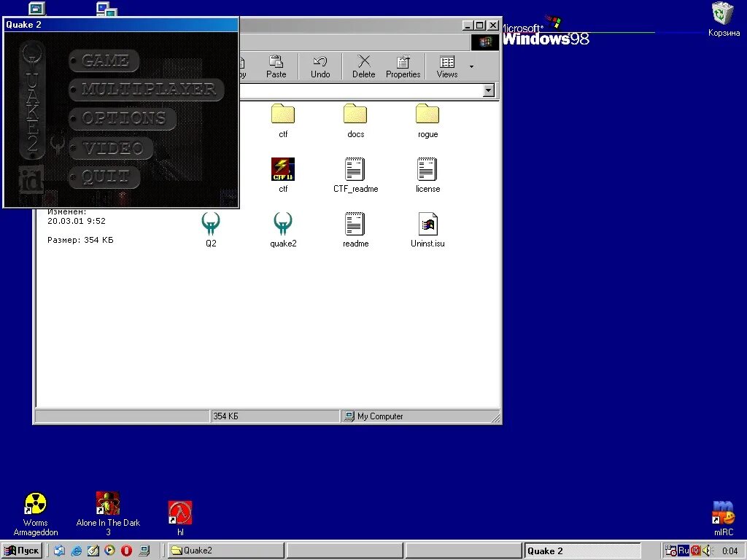The image size is (747, 560).
Task: Select the Q2 executable icon
Action: click(x=211, y=230)
